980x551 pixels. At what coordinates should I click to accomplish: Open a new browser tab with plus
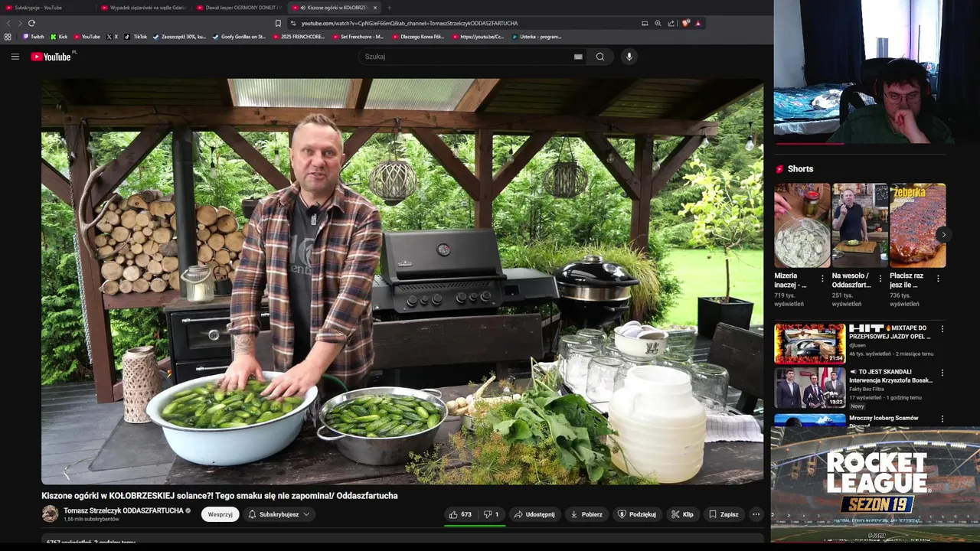389,8
